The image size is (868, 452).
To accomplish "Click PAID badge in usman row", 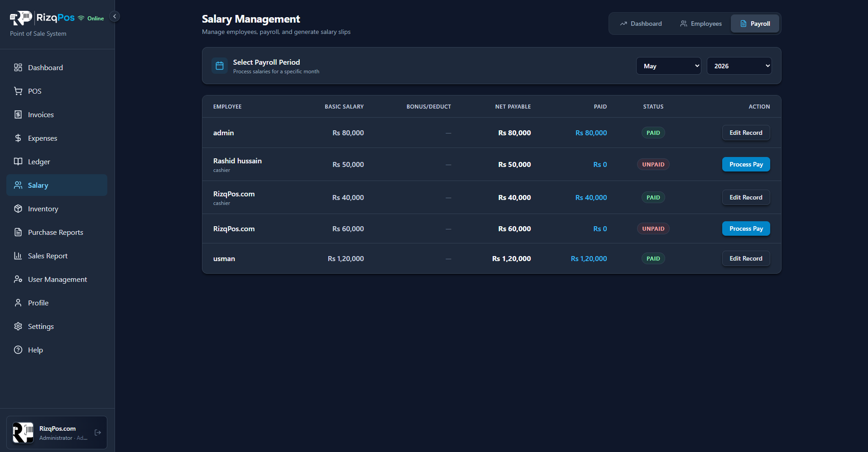I will click(x=653, y=258).
